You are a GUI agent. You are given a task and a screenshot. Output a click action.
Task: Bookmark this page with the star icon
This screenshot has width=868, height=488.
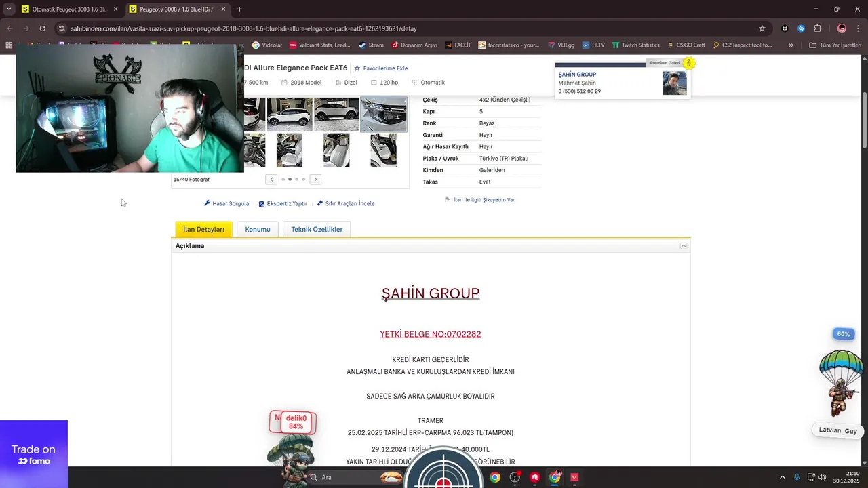pyautogui.click(x=762, y=28)
